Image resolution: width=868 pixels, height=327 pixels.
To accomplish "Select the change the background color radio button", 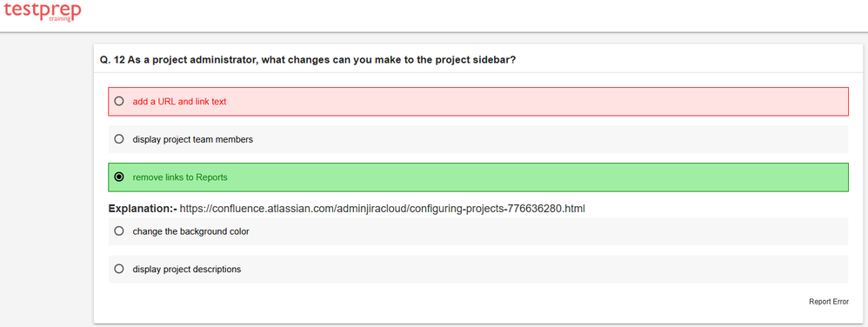I will click(x=118, y=231).
